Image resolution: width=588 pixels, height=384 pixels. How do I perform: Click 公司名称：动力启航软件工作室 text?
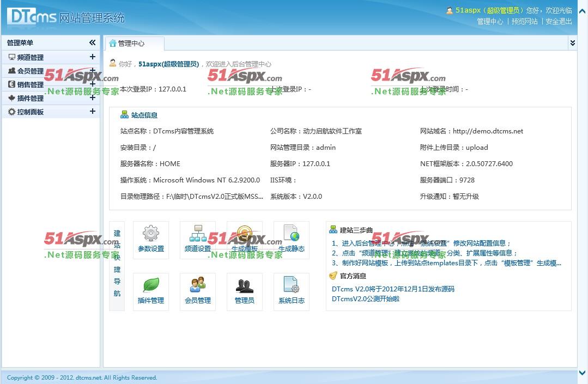[x=316, y=131]
